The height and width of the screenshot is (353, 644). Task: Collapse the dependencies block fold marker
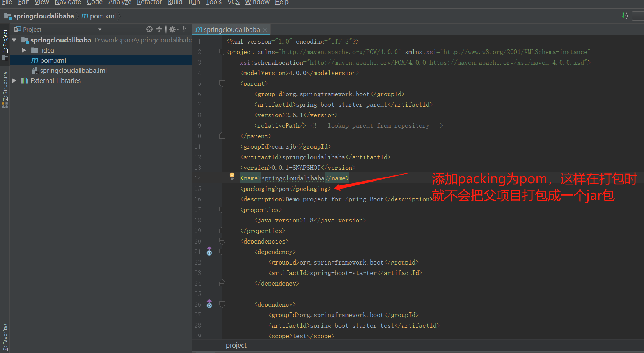tap(222, 241)
